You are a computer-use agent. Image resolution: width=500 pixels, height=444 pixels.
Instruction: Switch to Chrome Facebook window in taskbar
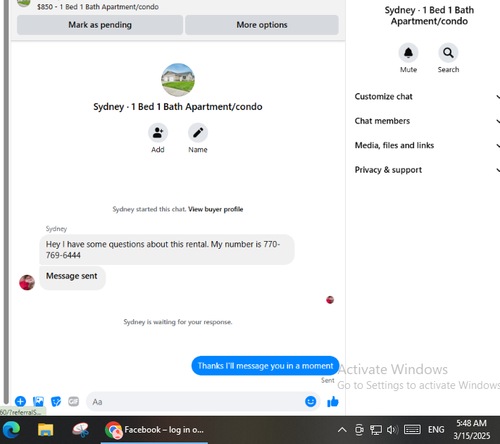coord(154,430)
